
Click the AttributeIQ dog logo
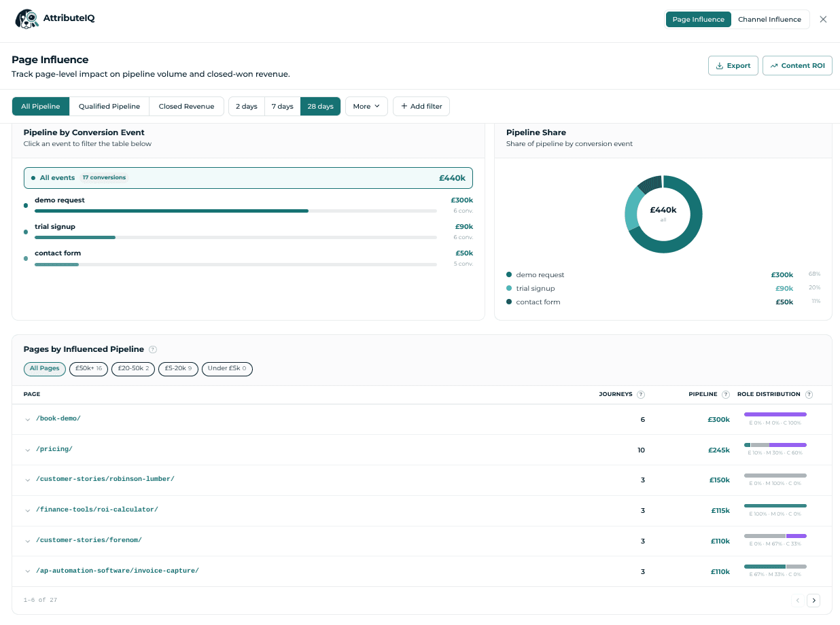27,19
